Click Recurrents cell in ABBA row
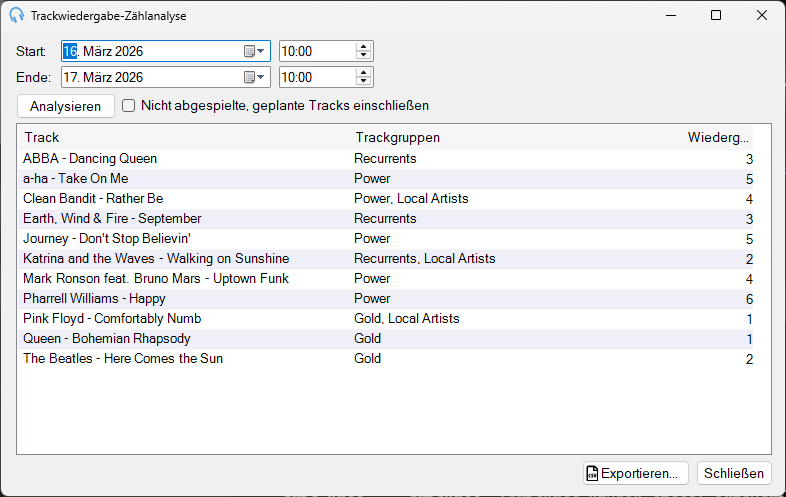Image resolution: width=786 pixels, height=497 pixels. pyautogui.click(x=385, y=158)
